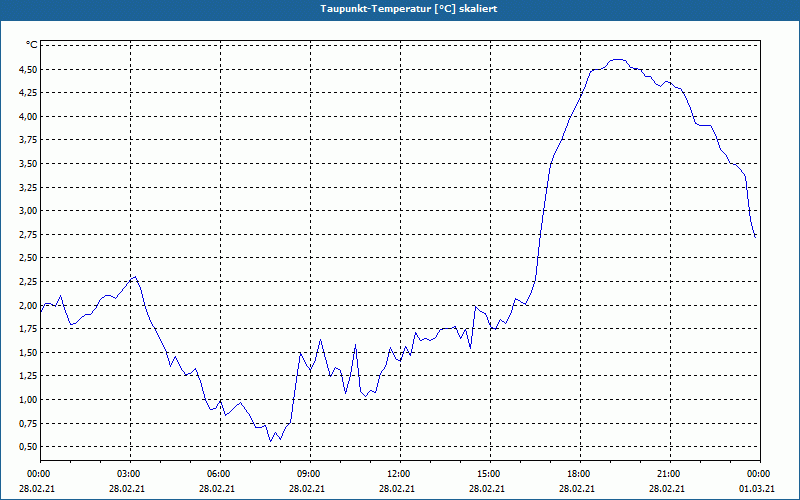Click the 3,25 y-axis value

28,187
